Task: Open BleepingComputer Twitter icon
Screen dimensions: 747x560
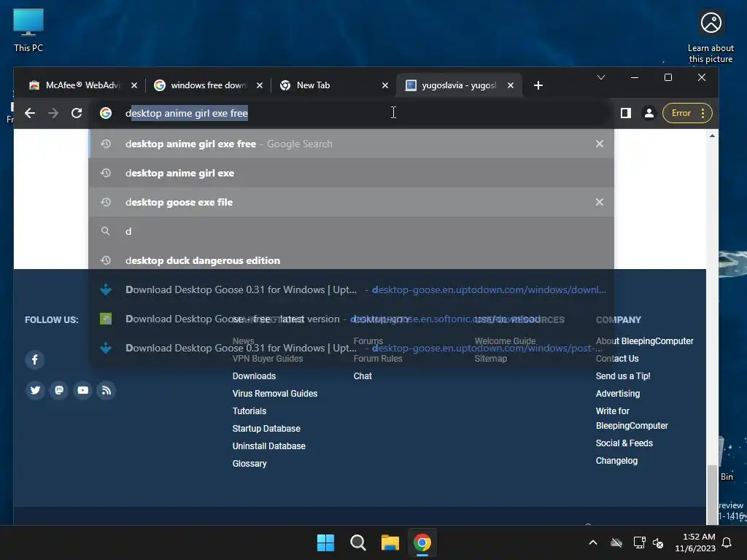Action: click(x=35, y=391)
